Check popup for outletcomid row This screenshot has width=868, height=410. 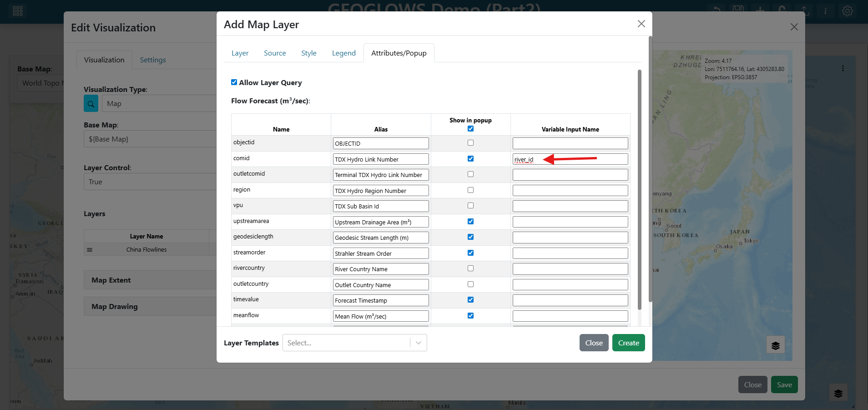click(x=470, y=174)
